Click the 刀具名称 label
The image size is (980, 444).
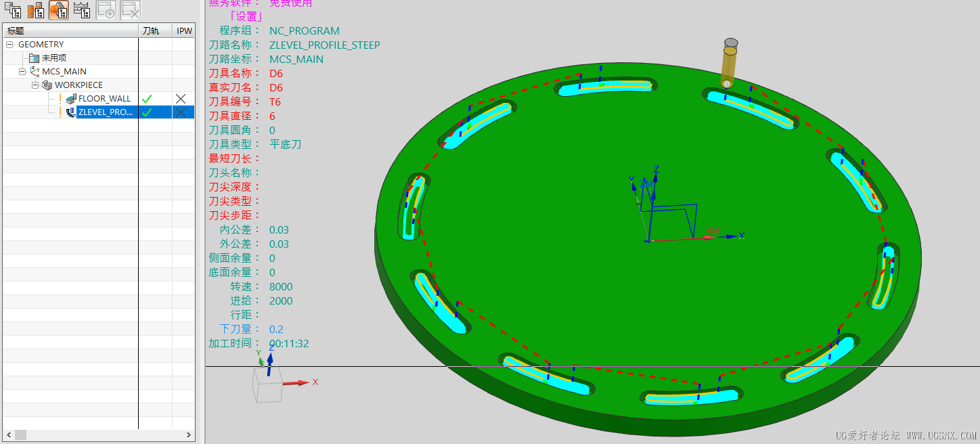(233, 73)
